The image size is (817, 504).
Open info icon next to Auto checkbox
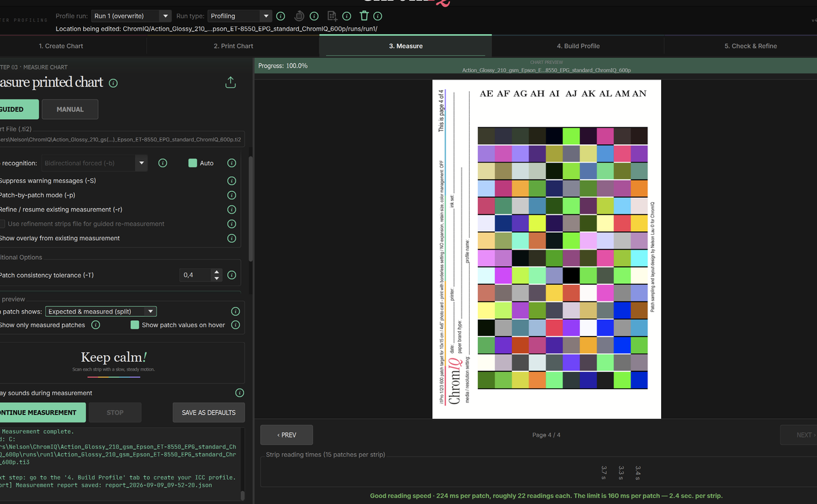click(231, 163)
